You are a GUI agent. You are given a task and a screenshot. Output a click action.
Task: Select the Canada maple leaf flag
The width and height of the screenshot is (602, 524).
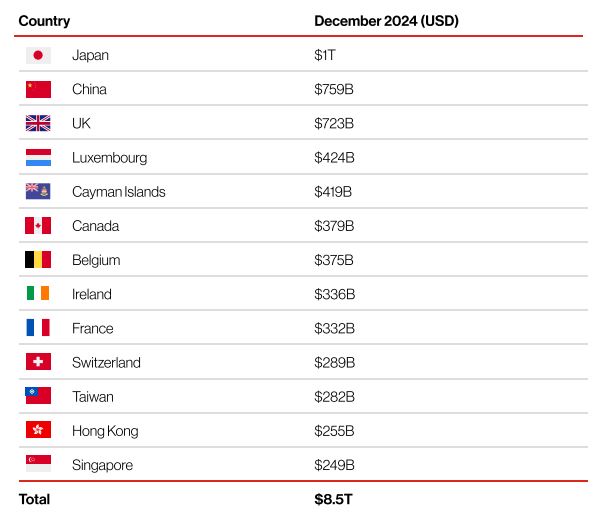38,226
